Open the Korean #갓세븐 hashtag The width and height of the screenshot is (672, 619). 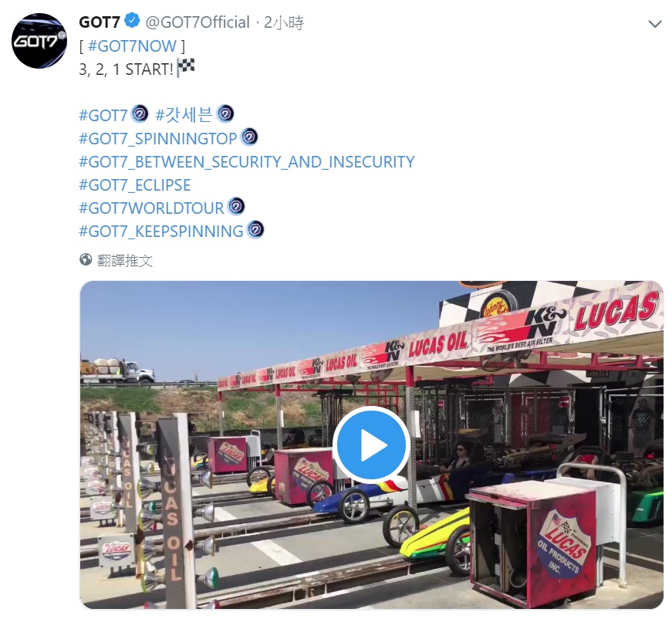click(x=184, y=116)
